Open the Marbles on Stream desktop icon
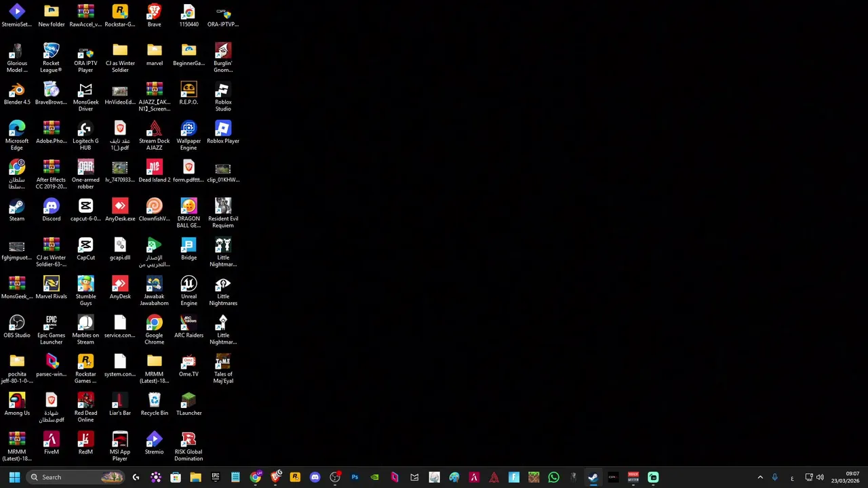This screenshot has width=868, height=488. pos(85,330)
